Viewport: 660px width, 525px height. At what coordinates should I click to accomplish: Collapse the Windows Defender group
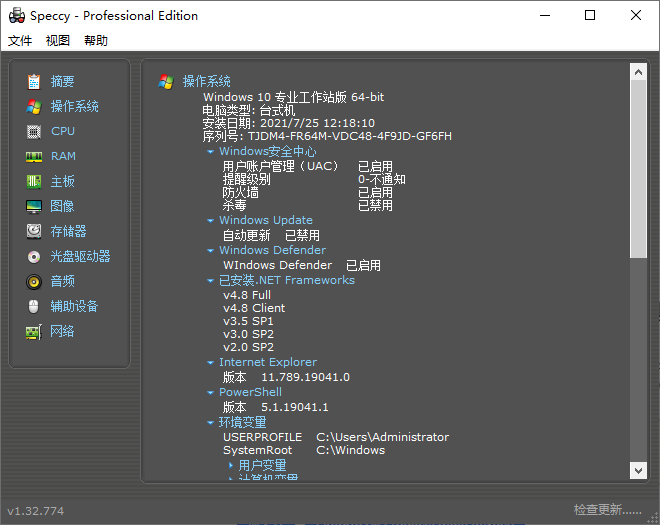coord(210,251)
